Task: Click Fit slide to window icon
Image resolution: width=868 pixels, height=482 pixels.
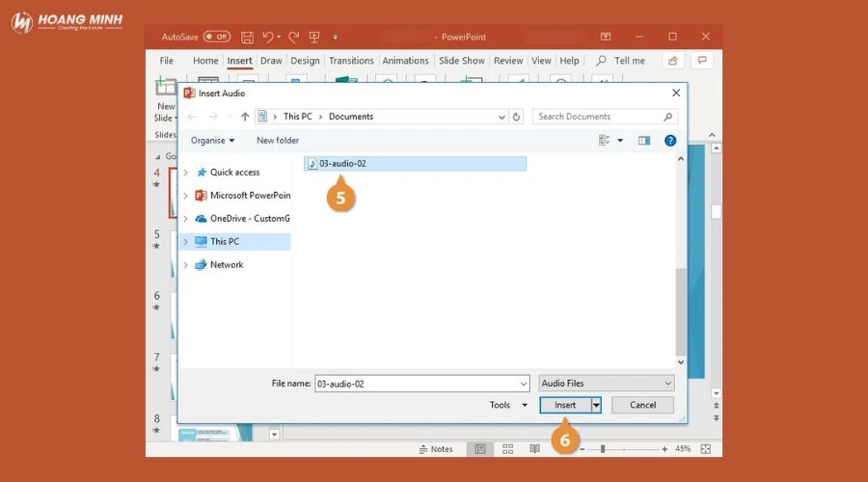Action: (706, 449)
